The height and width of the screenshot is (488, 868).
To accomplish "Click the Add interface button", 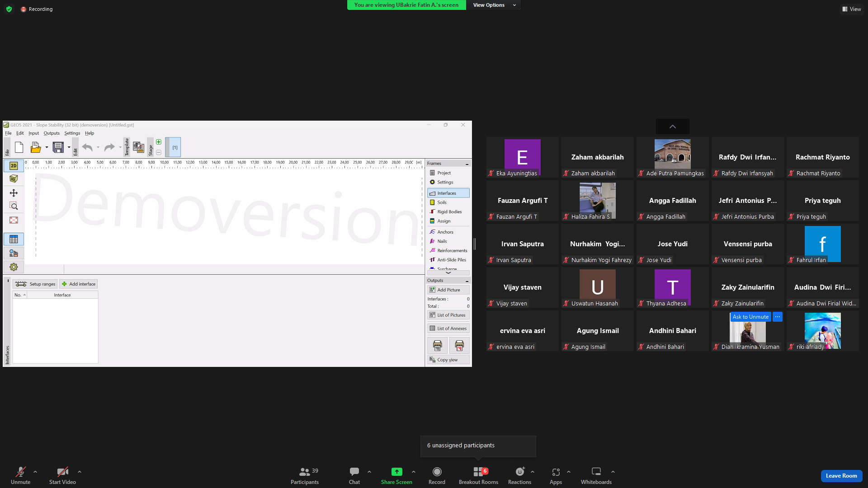I will click(x=79, y=284).
